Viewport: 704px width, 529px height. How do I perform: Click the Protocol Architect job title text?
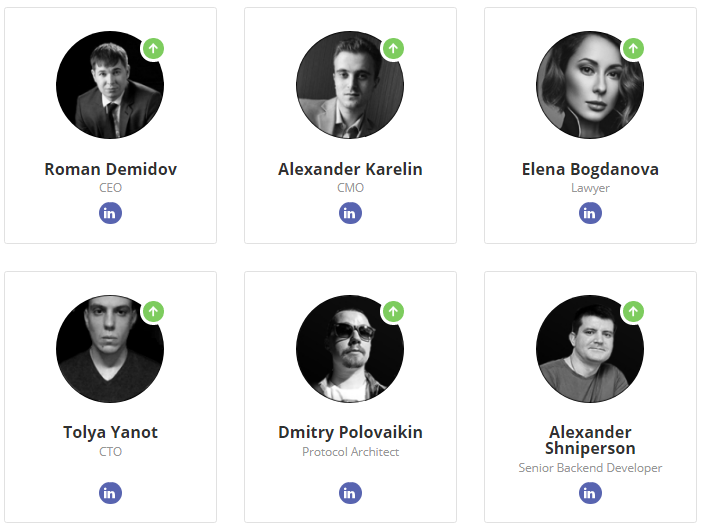(350, 452)
